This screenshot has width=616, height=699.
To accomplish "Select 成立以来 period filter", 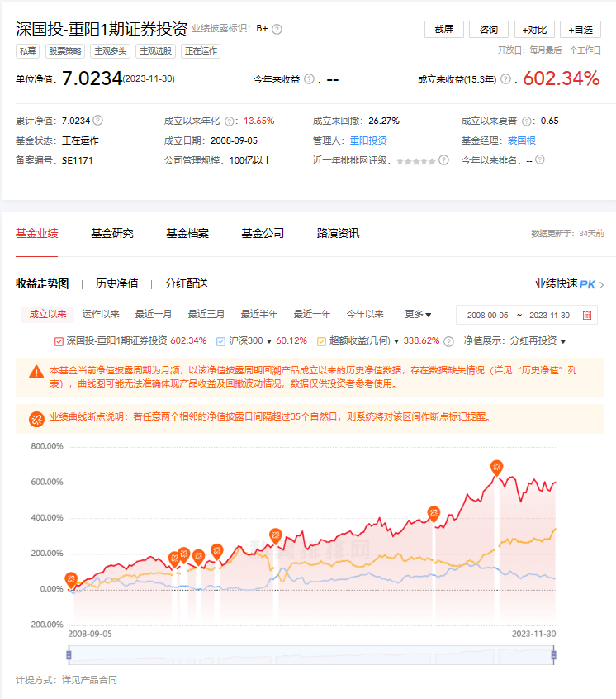I will click(x=48, y=314).
